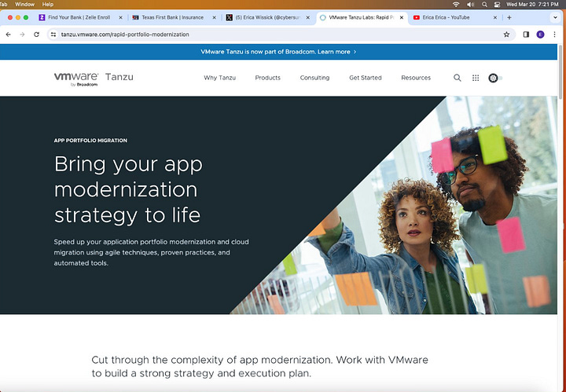Reload the page with refresh icon
The image size is (566, 392).
click(36, 35)
